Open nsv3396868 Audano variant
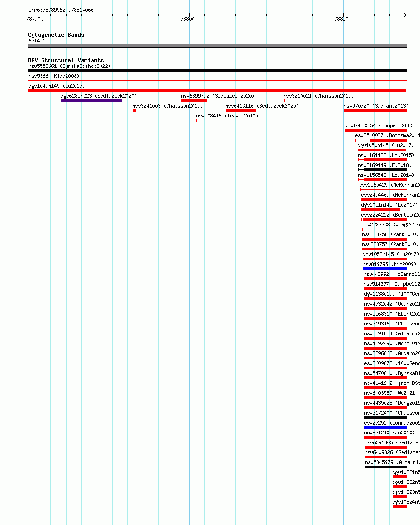This screenshot has width=420, height=525. 392,354
